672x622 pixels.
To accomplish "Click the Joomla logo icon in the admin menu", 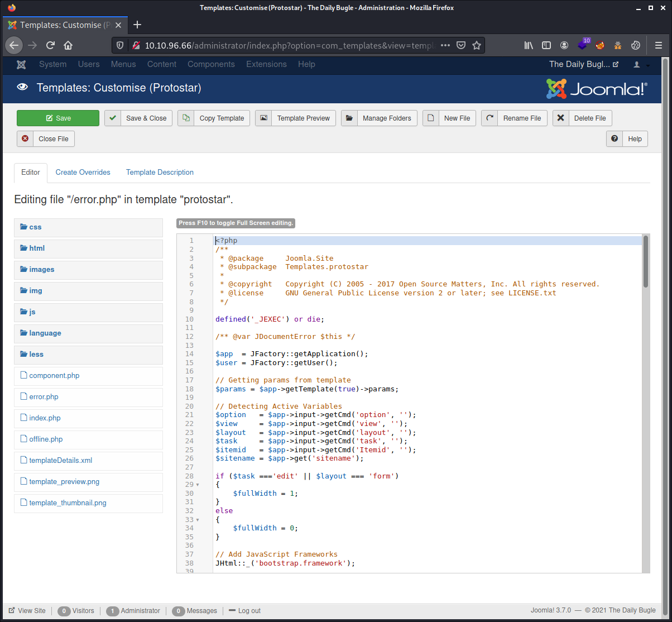I will (21, 64).
